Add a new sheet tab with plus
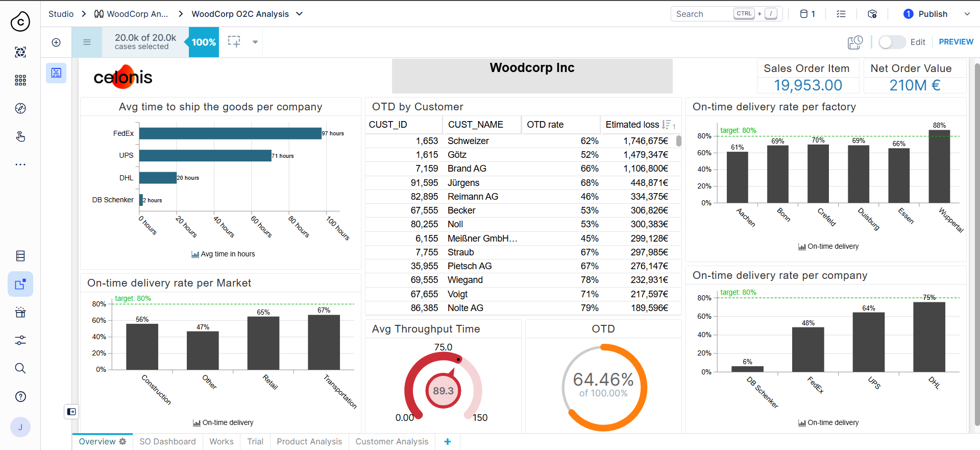 (448, 442)
